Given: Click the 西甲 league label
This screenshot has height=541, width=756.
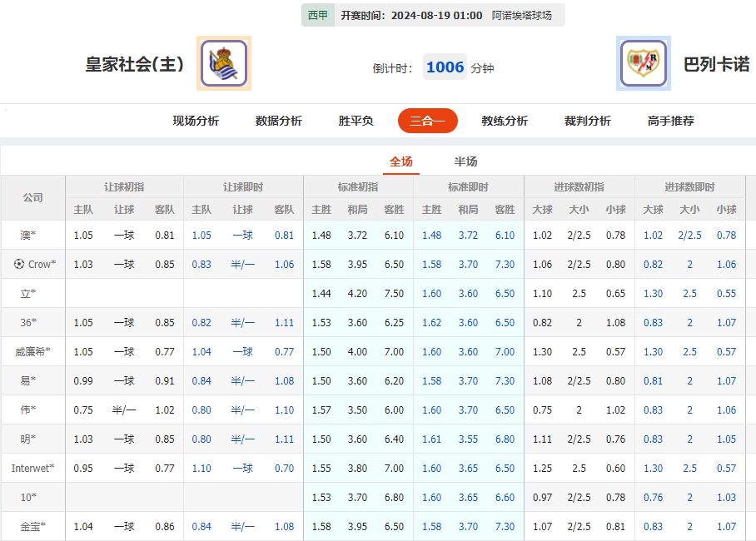Looking at the screenshot, I should (x=317, y=14).
